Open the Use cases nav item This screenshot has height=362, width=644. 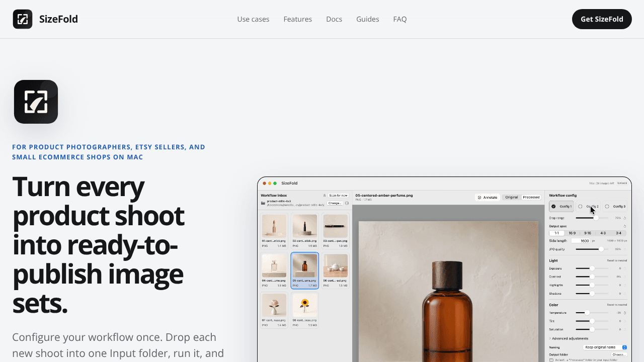click(253, 19)
